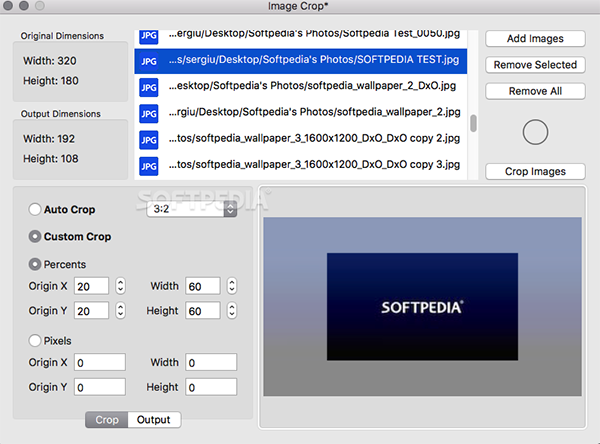Click the percent Height field showing 60
The image size is (600, 444).
pos(203,310)
